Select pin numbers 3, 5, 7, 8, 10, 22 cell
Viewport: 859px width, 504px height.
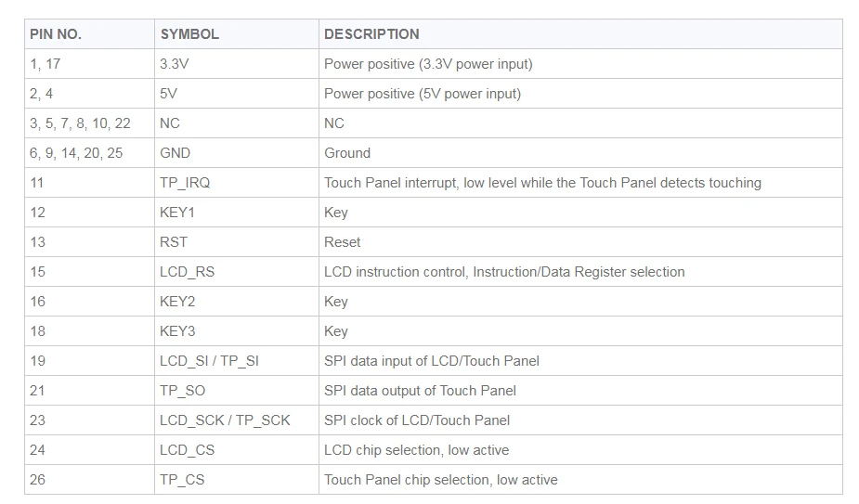(x=89, y=123)
